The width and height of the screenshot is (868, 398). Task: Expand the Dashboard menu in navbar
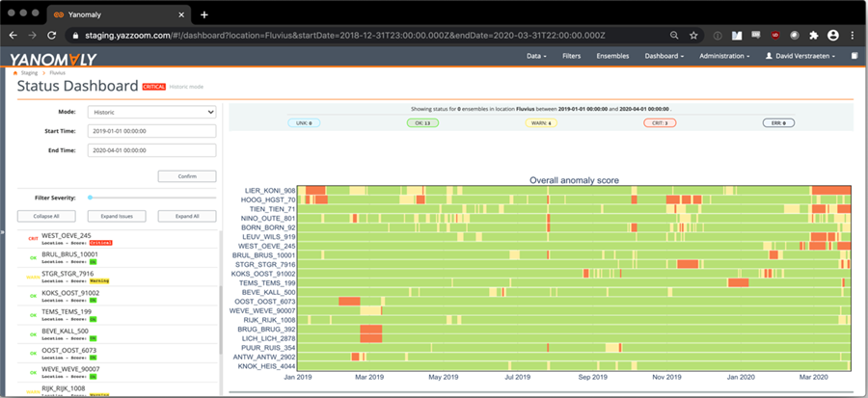point(665,56)
